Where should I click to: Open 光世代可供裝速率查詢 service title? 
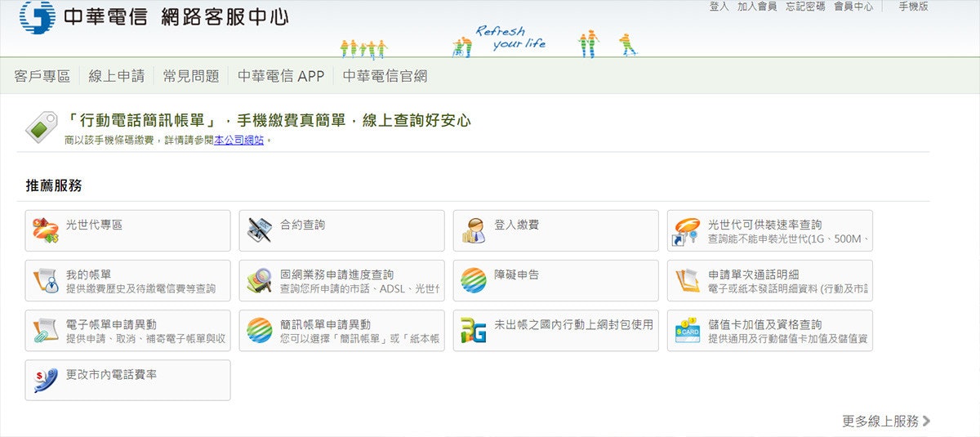coord(764,225)
